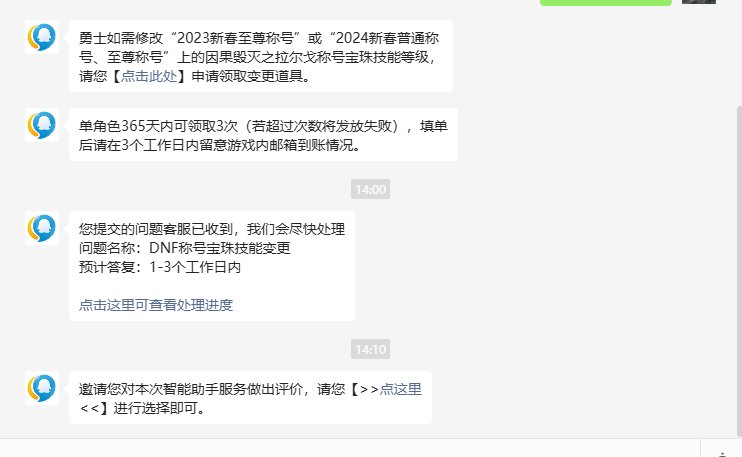Open the 点这里 service rating link
Screen dimensions: 742x457
[400, 389]
